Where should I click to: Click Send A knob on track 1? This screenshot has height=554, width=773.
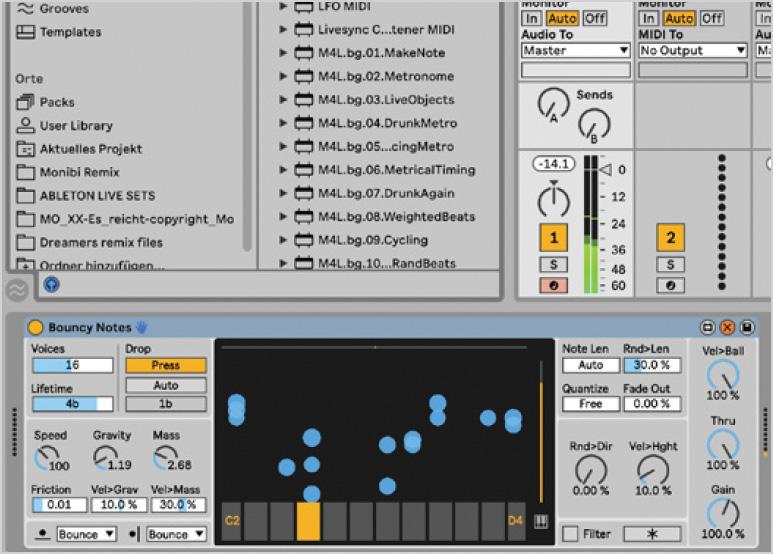coord(554,104)
